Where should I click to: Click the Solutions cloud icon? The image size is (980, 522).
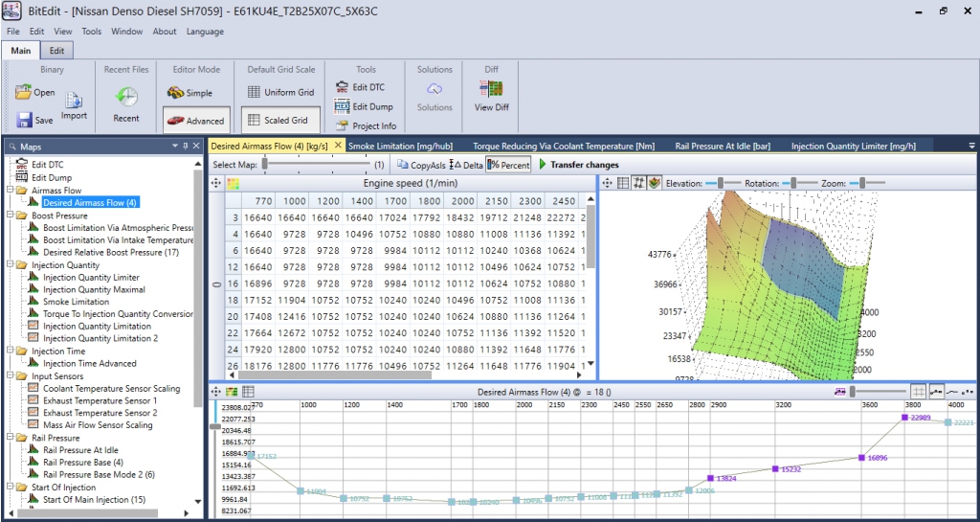[x=434, y=89]
